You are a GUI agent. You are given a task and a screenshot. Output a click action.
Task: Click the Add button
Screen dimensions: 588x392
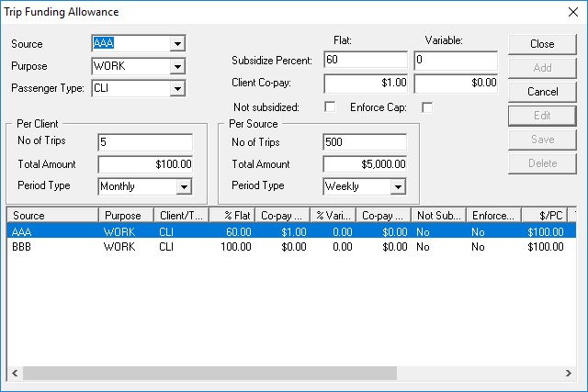click(542, 68)
